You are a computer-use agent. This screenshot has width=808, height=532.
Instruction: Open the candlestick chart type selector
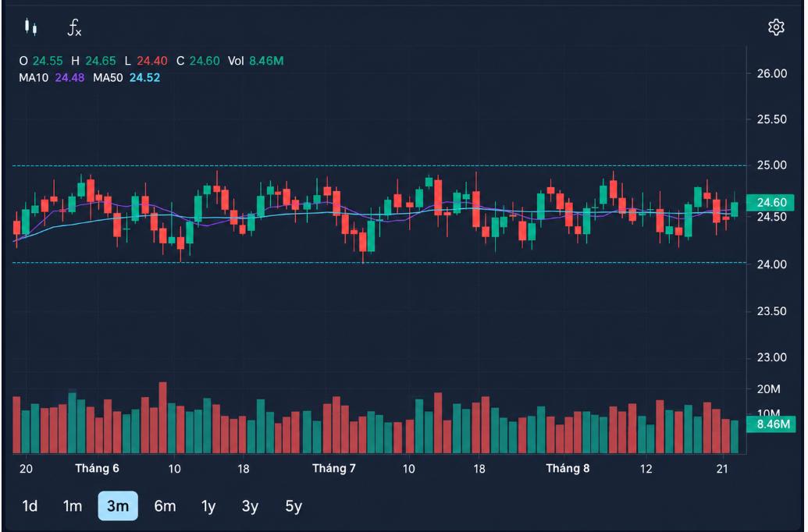coord(31,27)
